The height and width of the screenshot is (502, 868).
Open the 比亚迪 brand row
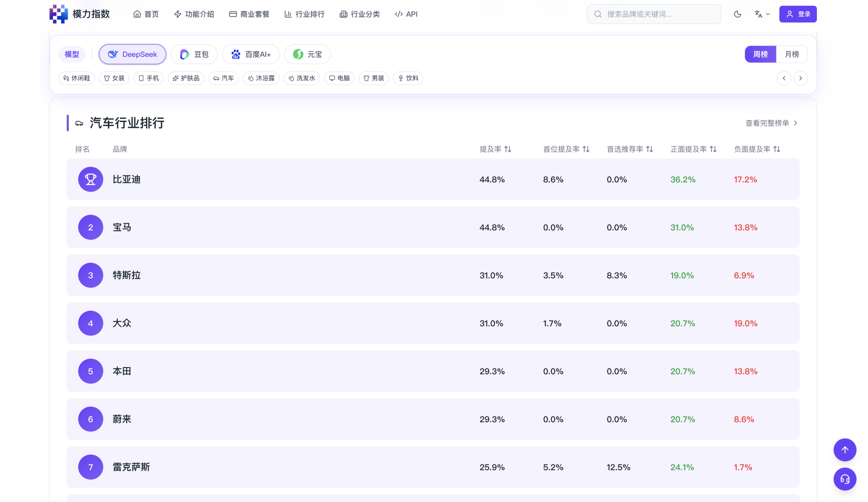coord(433,179)
